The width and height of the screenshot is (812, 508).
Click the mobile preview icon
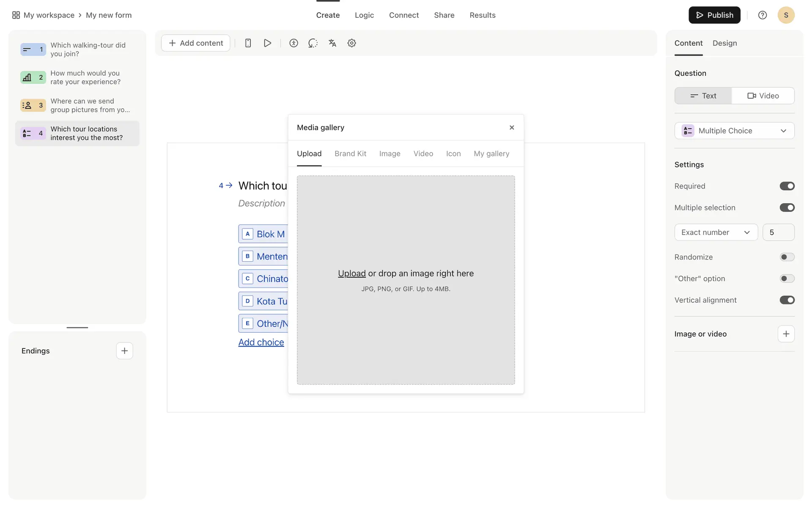pos(248,43)
